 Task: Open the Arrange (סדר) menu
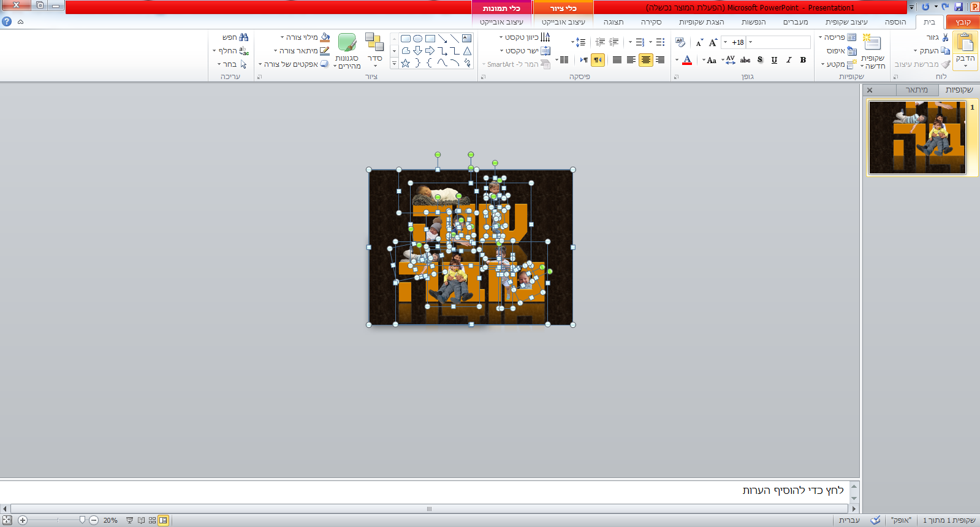374,51
